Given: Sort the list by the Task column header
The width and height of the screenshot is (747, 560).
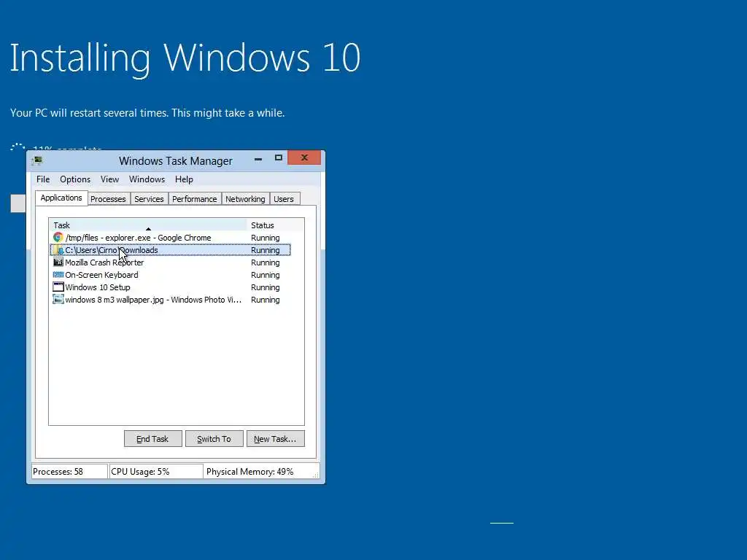Looking at the screenshot, I should pos(147,225).
